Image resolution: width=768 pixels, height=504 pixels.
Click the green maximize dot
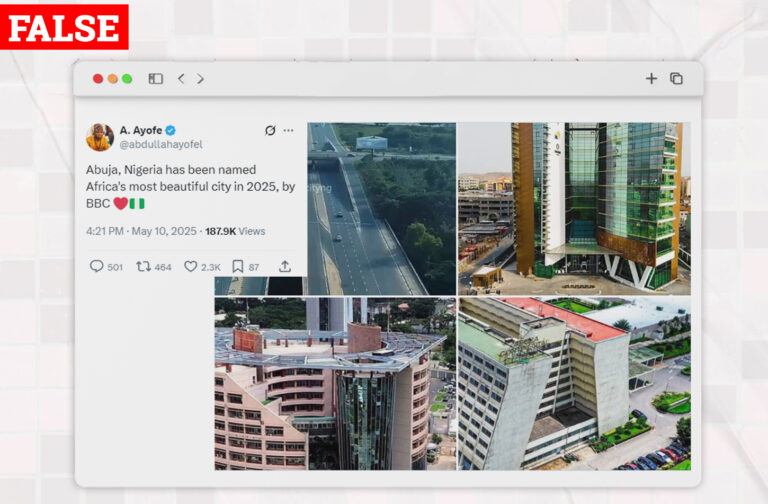pos(127,78)
